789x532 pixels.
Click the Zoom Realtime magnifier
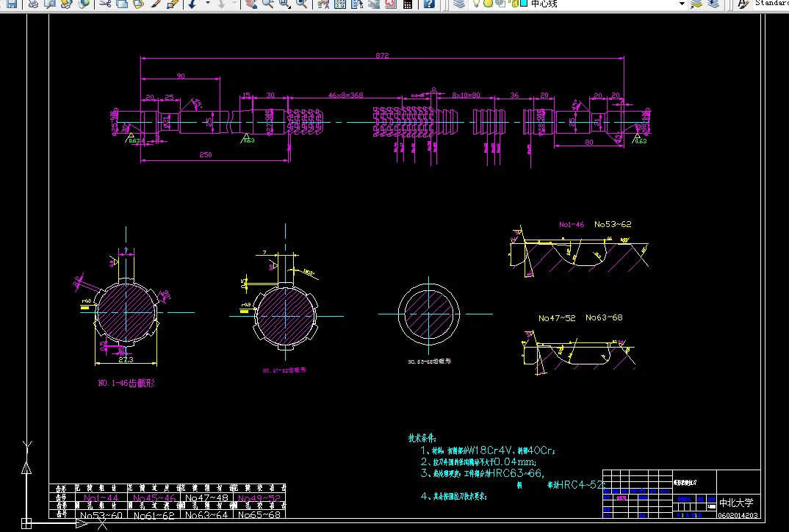(x=267, y=4)
